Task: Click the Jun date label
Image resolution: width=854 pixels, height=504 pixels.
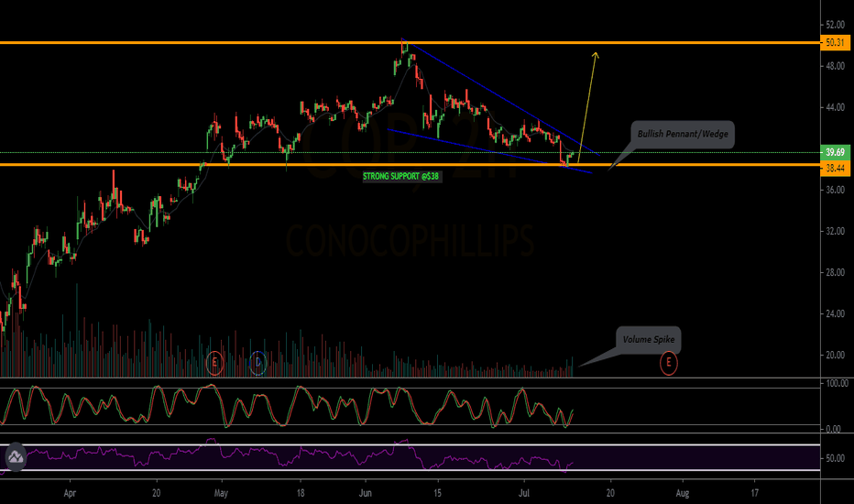Action: coord(366,494)
